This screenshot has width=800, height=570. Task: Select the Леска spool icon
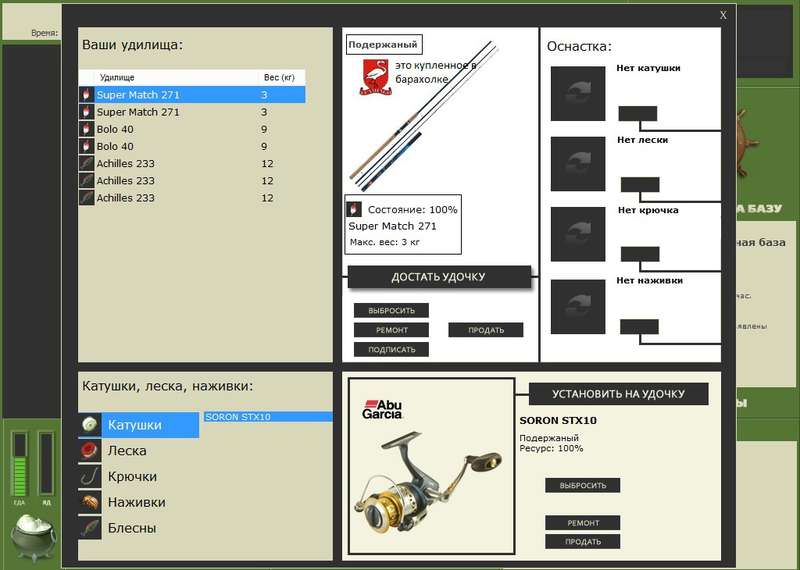pos(90,451)
